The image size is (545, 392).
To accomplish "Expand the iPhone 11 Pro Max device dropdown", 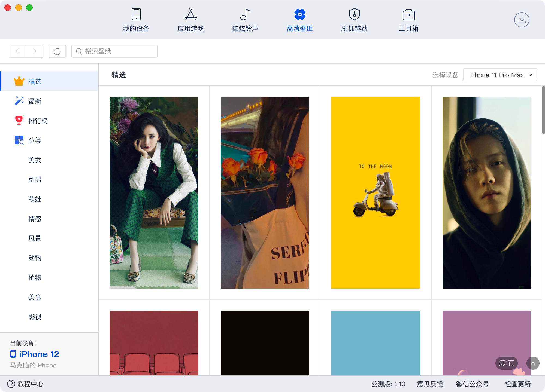I will click(500, 75).
